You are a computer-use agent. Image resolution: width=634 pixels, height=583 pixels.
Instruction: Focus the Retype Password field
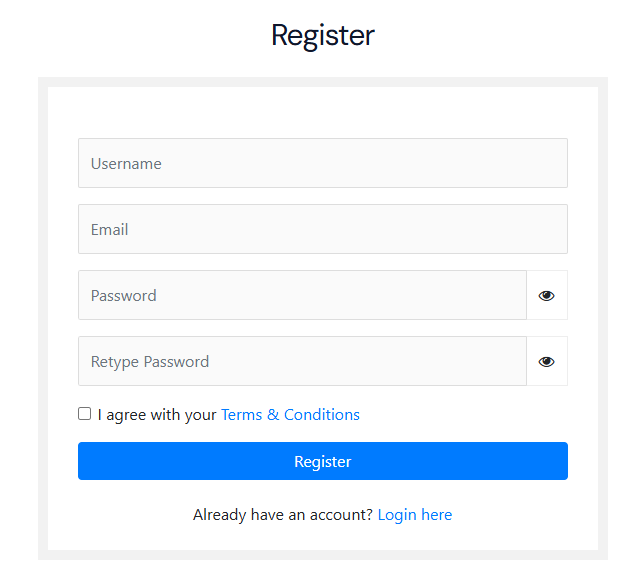[x=302, y=361]
